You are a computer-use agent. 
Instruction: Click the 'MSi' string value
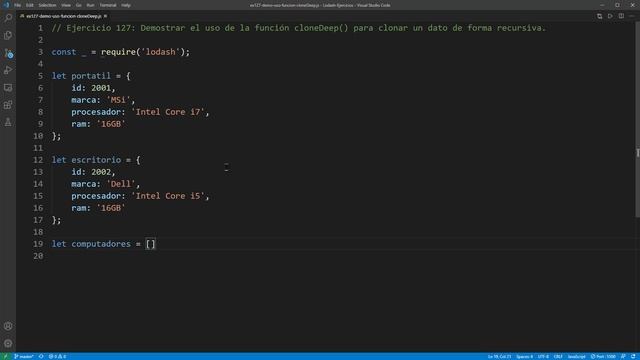pyautogui.click(x=118, y=100)
